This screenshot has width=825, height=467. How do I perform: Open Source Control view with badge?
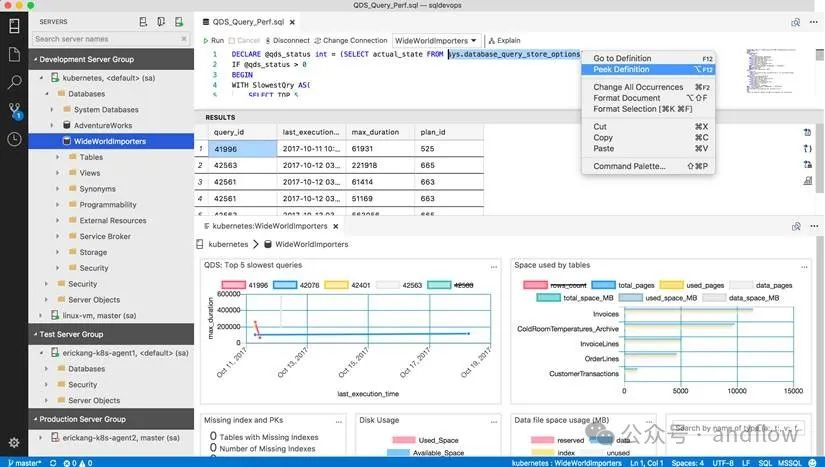14,111
